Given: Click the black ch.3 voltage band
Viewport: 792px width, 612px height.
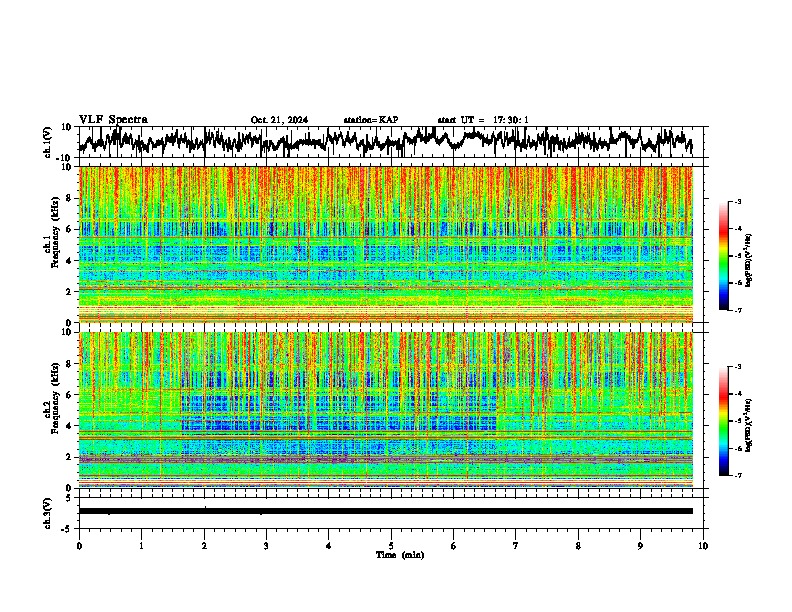Looking at the screenshot, I should tap(386, 511).
